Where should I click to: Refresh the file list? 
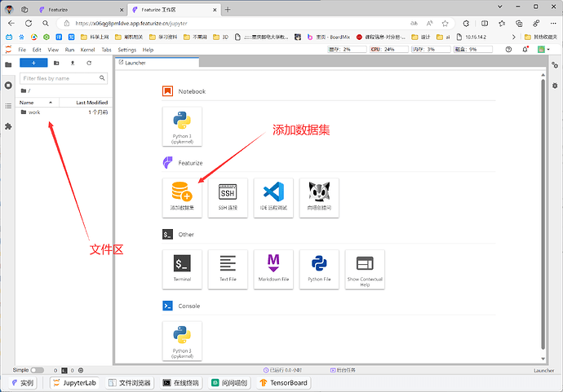(x=89, y=63)
